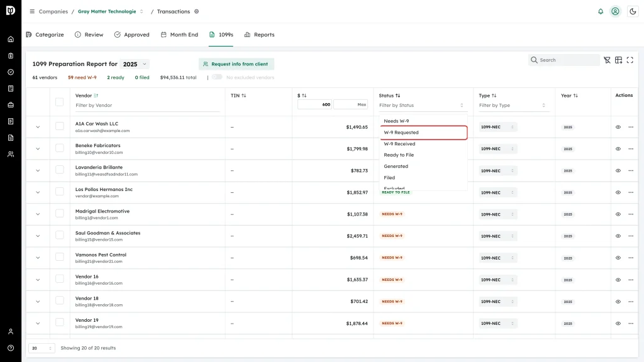Viewport: 644px width, 362px height.
Task: Go to Companies breadcrumb
Action: pyautogui.click(x=53, y=11)
